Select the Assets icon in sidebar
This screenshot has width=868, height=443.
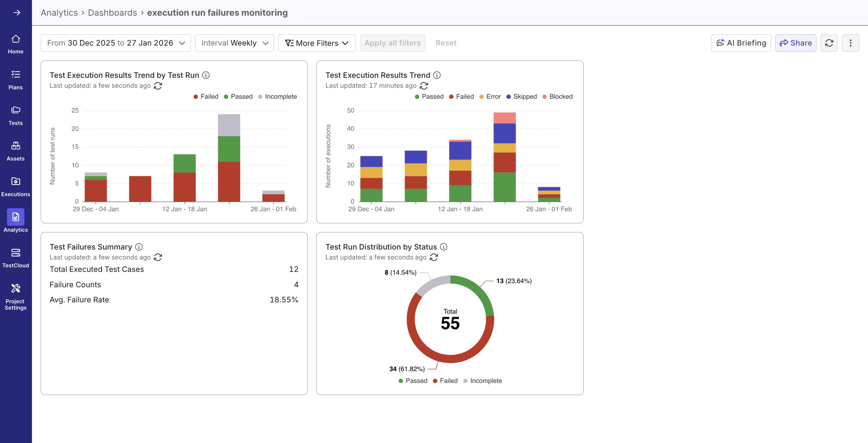[x=15, y=149]
